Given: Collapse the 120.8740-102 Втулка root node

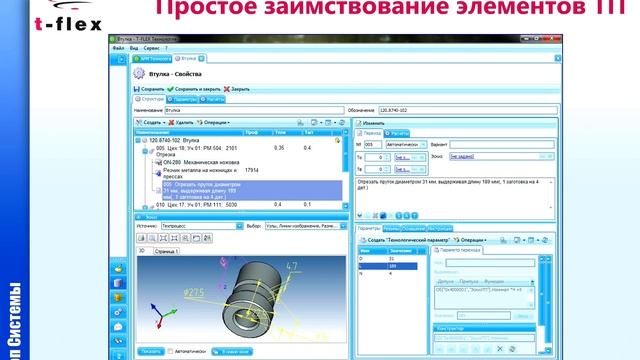Looking at the screenshot, I should click(138, 140).
